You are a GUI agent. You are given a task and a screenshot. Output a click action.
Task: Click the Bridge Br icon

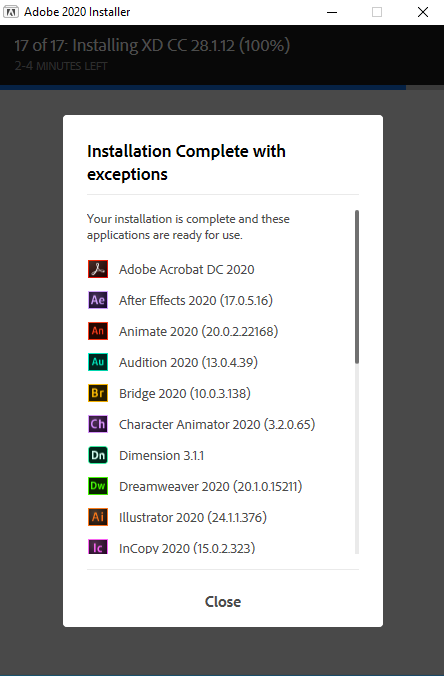[x=98, y=393]
